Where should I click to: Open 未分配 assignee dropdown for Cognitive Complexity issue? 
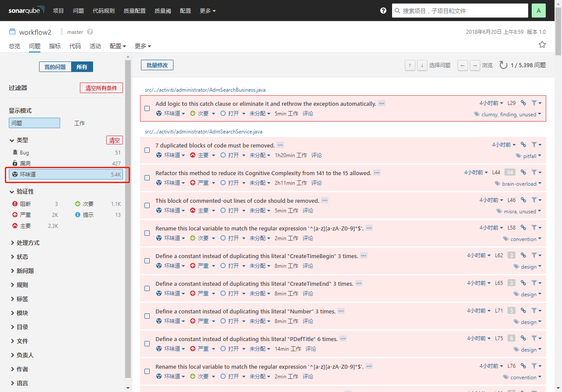click(260, 183)
